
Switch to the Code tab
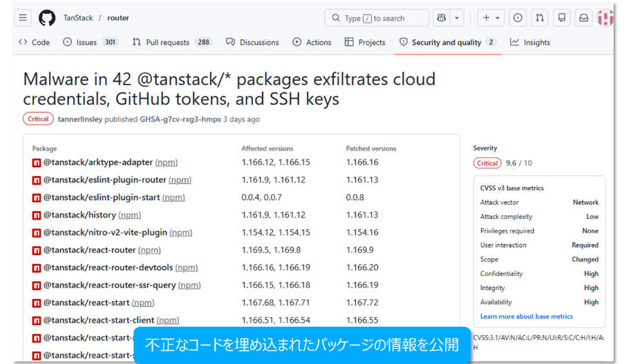(34, 42)
